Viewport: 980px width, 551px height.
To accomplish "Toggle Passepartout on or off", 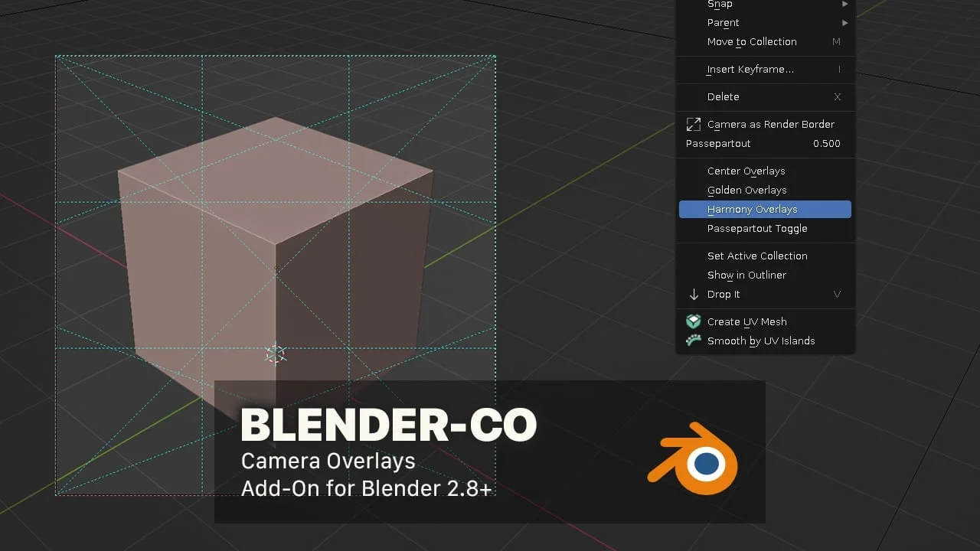I will [756, 229].
